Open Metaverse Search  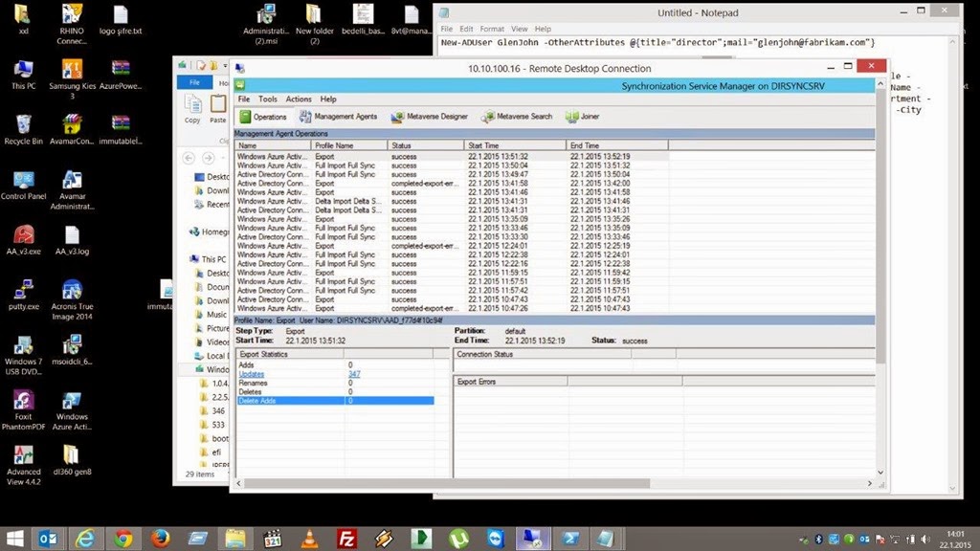click(x=517, y=116)
